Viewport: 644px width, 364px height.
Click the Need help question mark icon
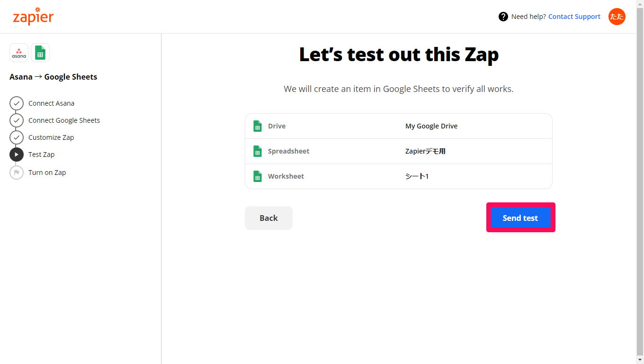pyautogui.click(x=503, y=17)
